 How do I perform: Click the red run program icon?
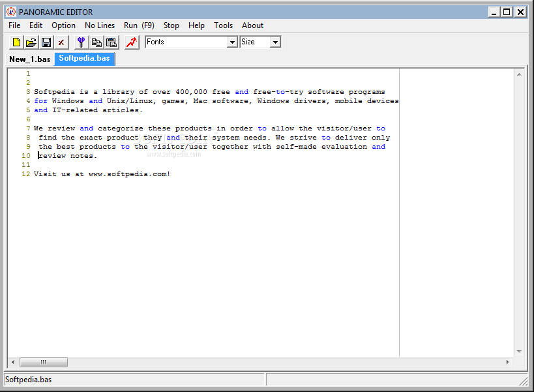tap(132, 42)
